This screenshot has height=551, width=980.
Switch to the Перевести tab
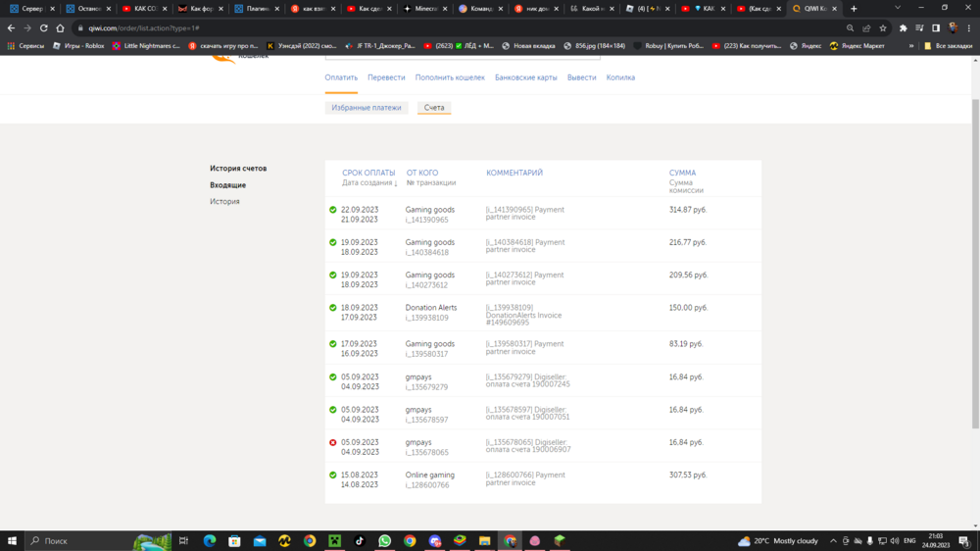(x=386, y=77)
